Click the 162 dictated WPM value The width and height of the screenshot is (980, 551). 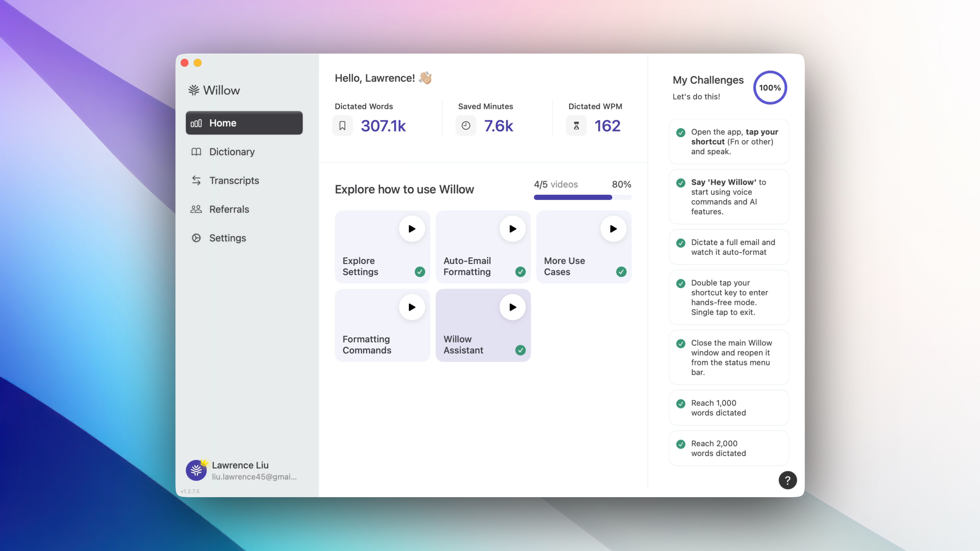(x=607, y=126)
